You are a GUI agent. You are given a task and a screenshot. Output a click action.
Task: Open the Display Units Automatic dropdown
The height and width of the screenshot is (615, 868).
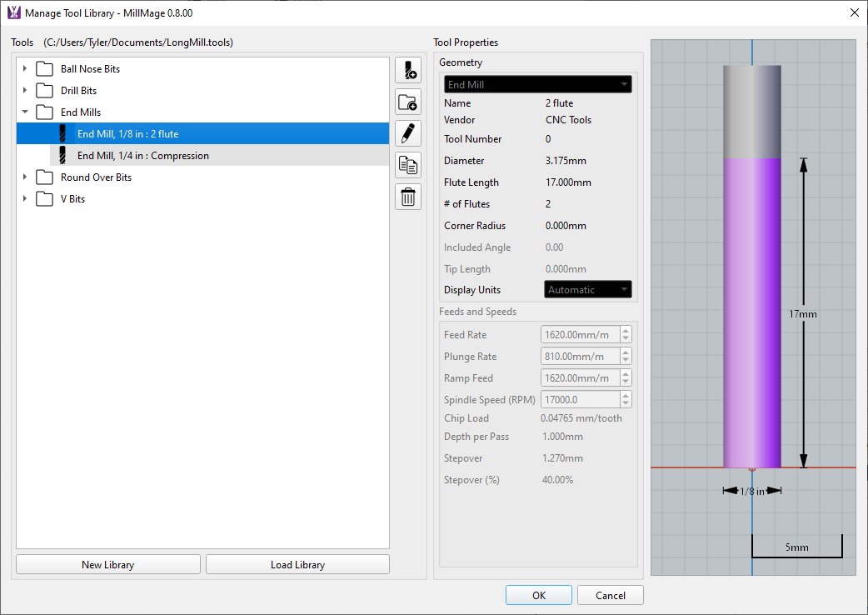588,289
